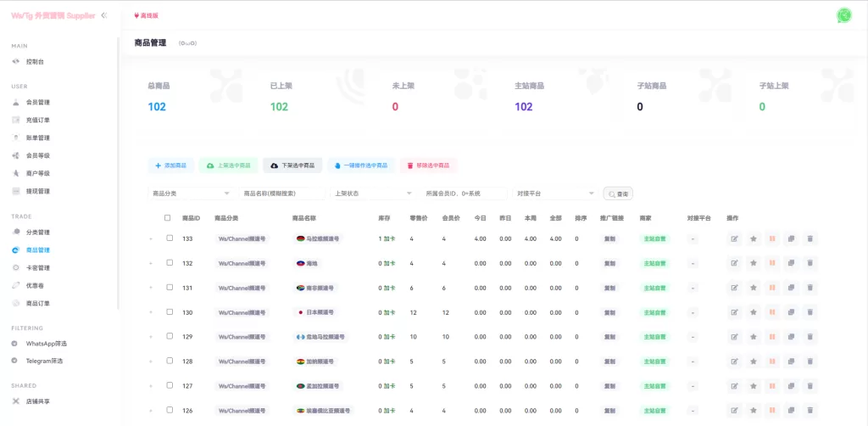Click the 下架选中商品 button
868x426 pixels.
292,165
